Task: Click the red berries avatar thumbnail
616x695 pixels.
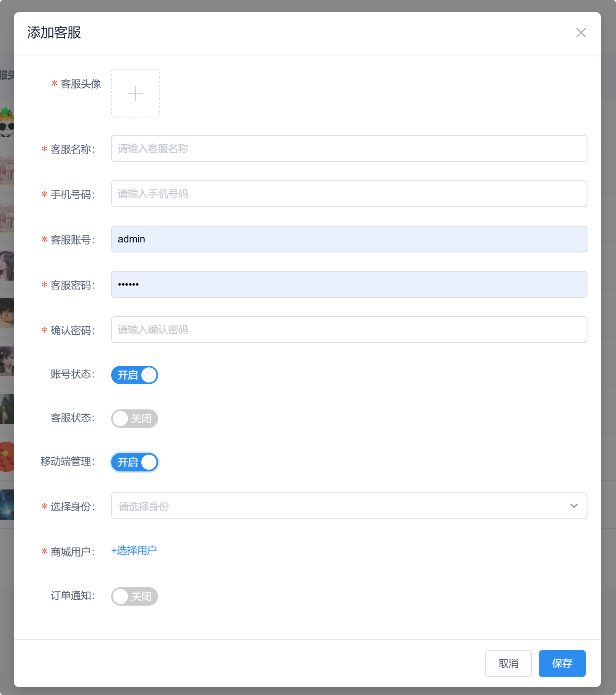Action: point(7,457)
